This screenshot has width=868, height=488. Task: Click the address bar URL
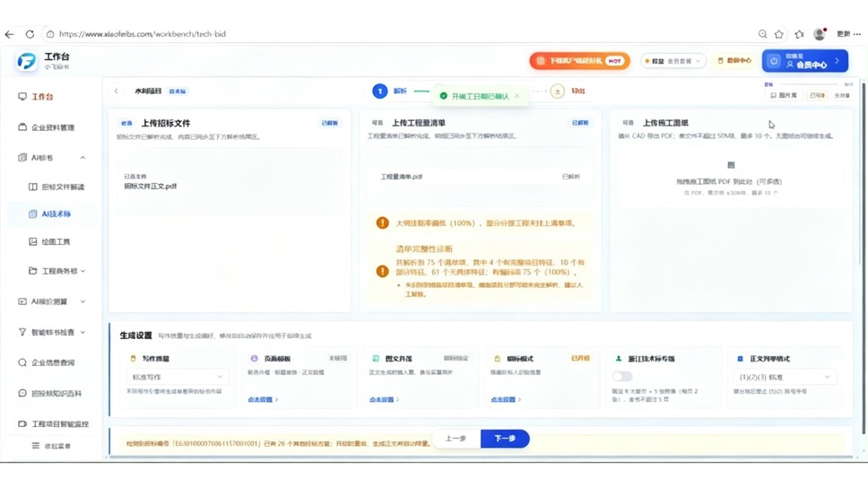(143, 34)
